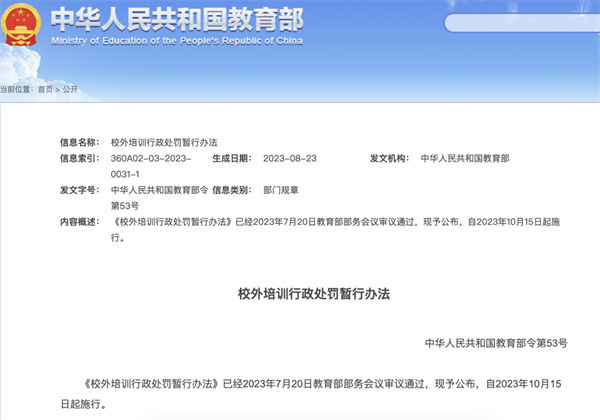Viewport: 600px width, 420px height.
Task: Select the info name value 校外培训行政处罚暂行办法
Action: [x=164, y=143]
